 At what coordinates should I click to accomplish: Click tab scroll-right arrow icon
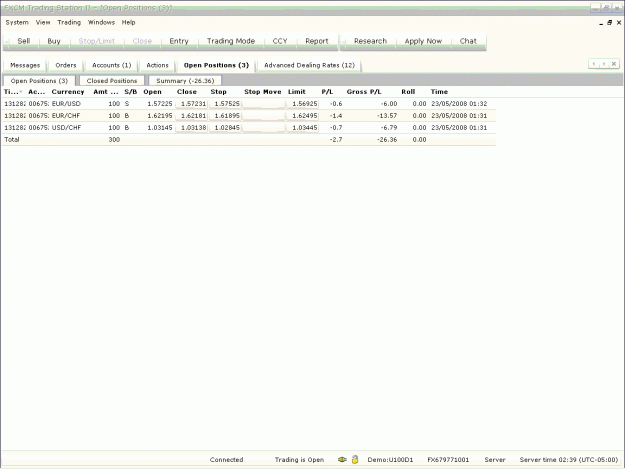(x=604, y=64)
